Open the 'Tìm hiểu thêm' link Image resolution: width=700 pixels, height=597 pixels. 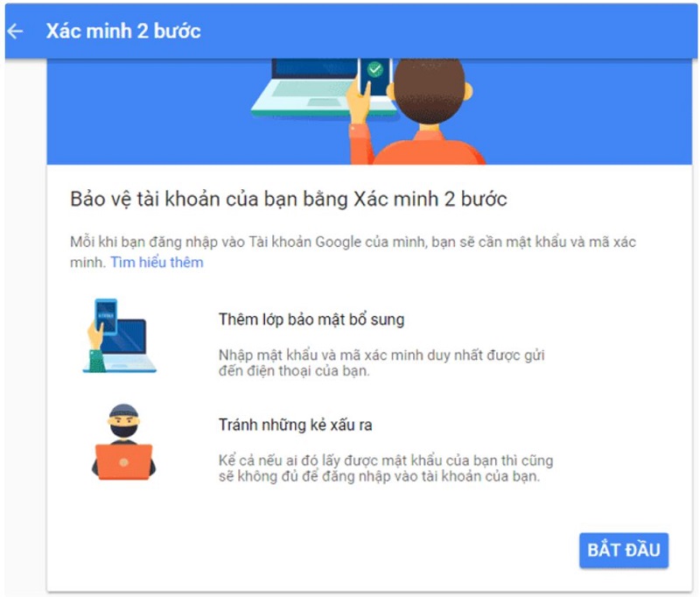[157, 262]
